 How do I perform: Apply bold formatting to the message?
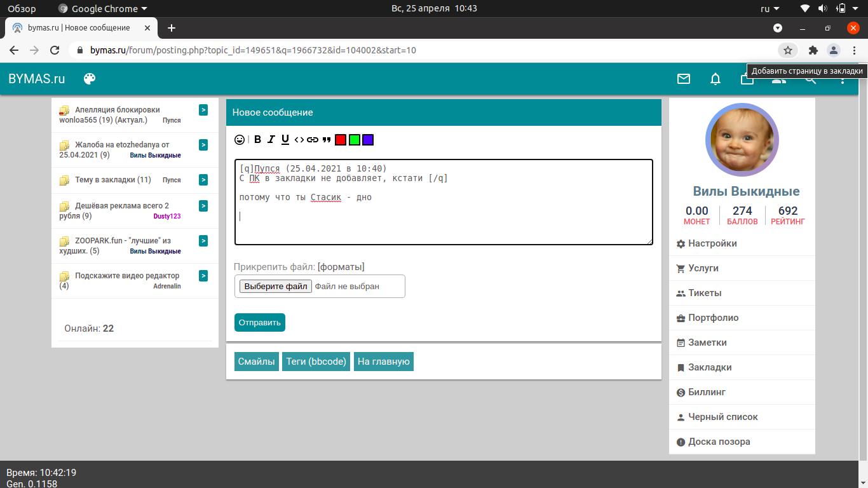257,140
